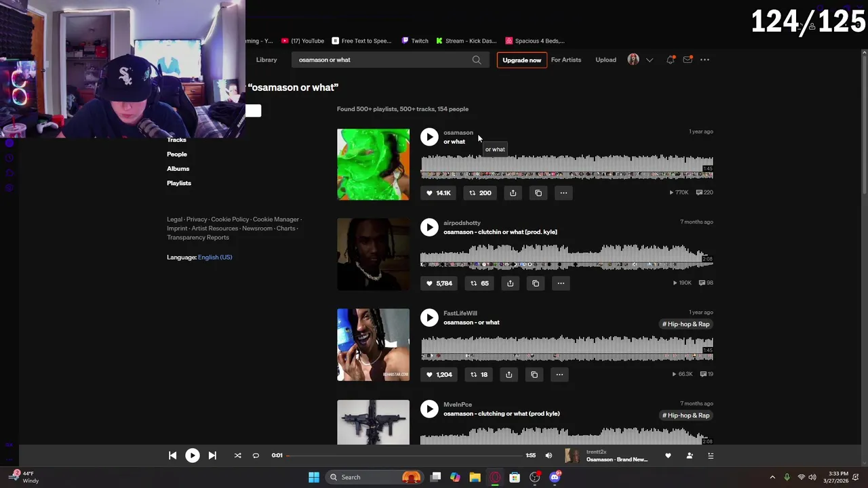
Task: Like the currently playing Brand New track
Action: [x=668, y=455]
